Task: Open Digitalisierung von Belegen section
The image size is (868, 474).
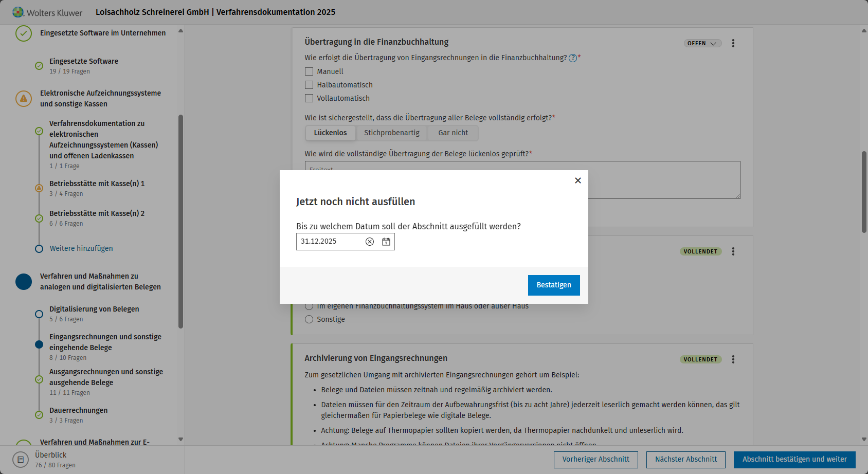Action: click(x=94, y=314)
